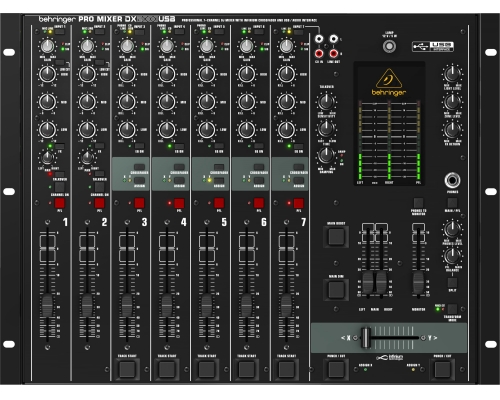This screenshot has width=500, height=400.
Task: Click the FX Return knob
Action: pos(452,129)
